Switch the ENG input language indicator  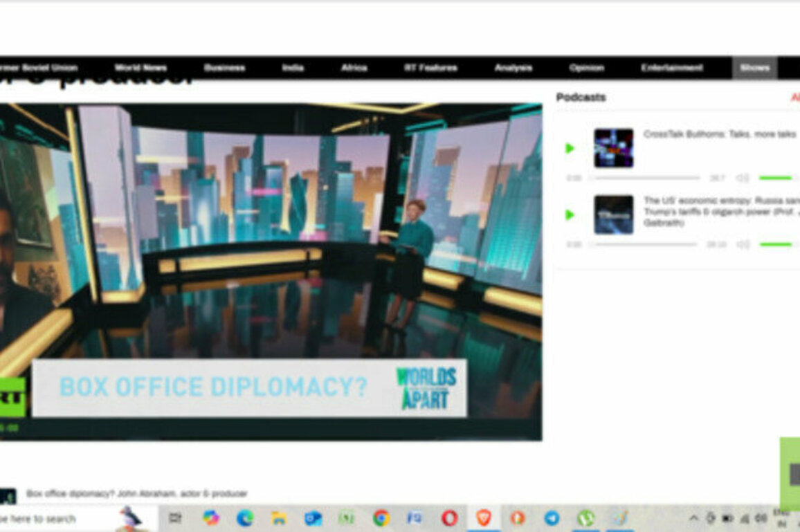pos(781,518)
